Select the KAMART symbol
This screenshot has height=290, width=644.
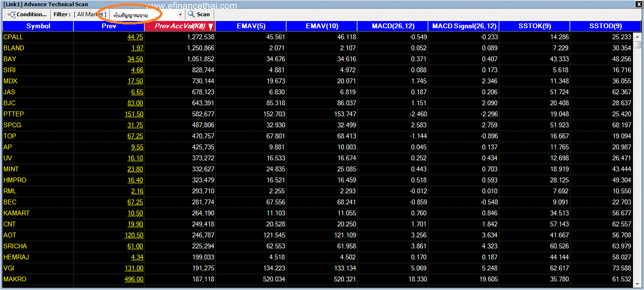tap(16, 213)
